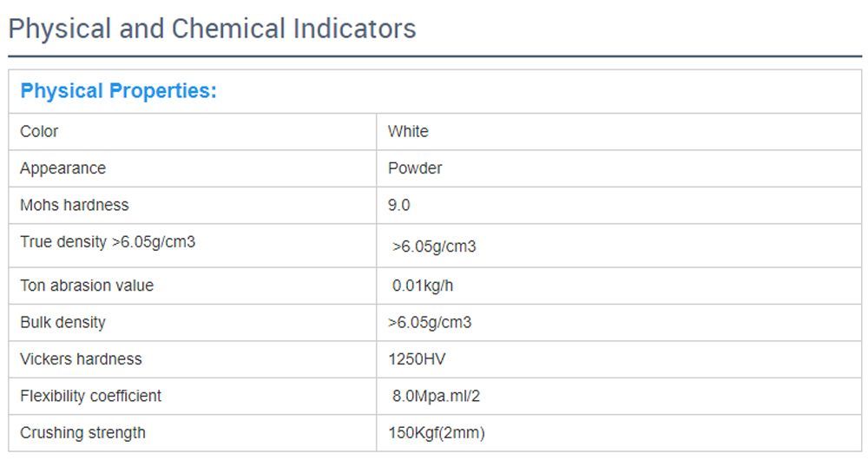Select the "8.0Mpa.ml/2" value
Viewport: 868px width, 460px height.
tap(436, 397)
